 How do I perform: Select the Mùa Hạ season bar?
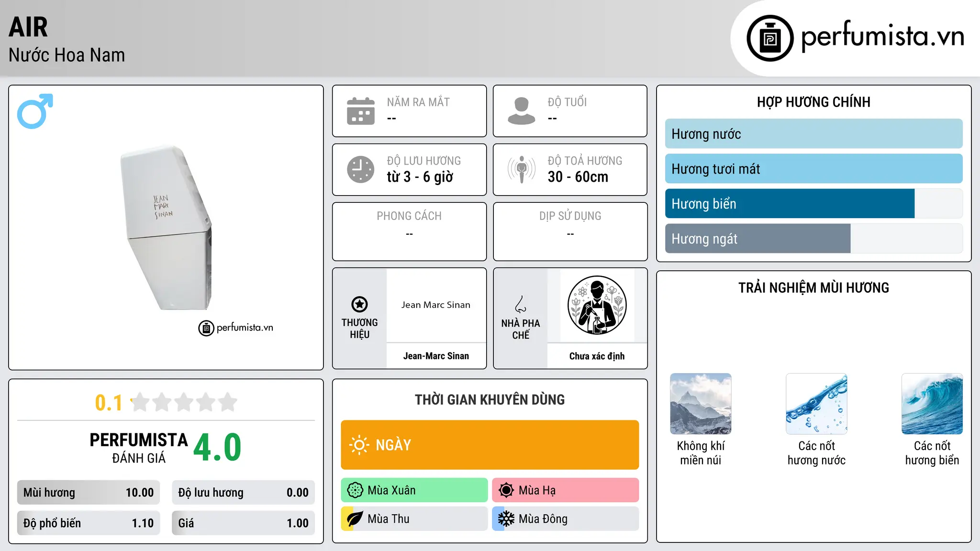tap(566, 490)
